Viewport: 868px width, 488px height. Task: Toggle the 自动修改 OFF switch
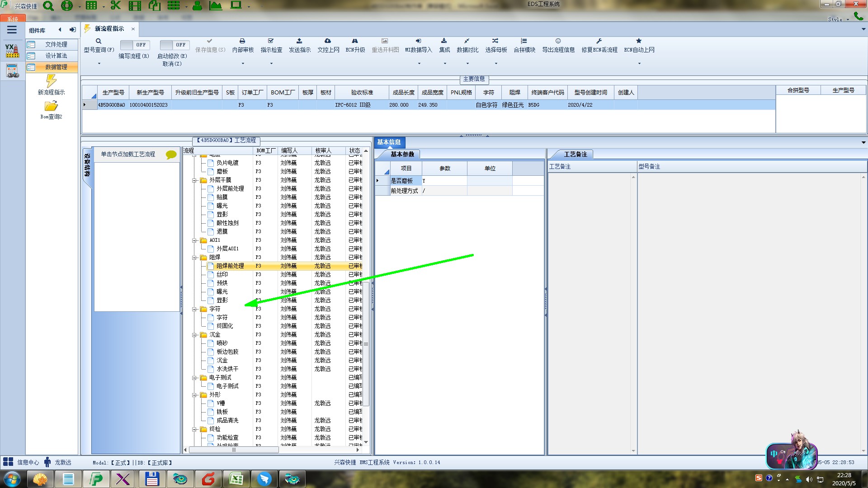pos(174,45)
